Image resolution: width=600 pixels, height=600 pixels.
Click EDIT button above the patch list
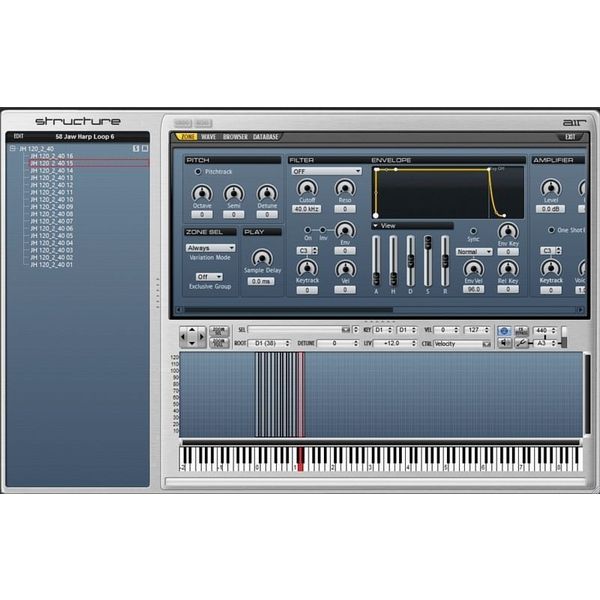tap(17, 137)
